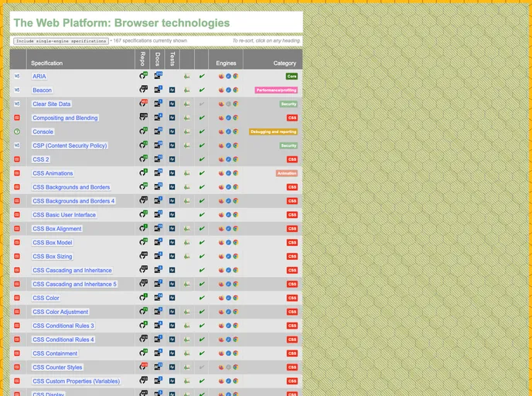Click the docs icon in Clear Site Data row
The image size is (532, 396).
(x=158, y=104)
